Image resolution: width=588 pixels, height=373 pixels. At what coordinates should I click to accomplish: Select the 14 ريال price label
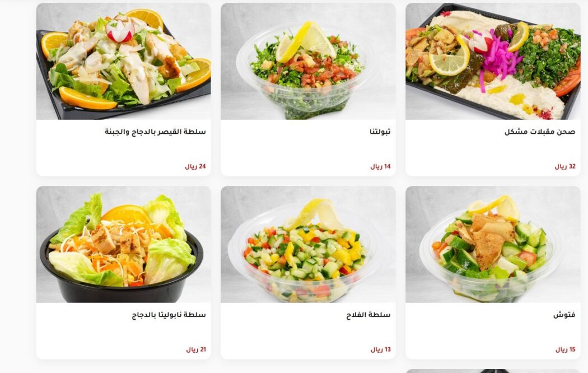click(x=380, y=166)
